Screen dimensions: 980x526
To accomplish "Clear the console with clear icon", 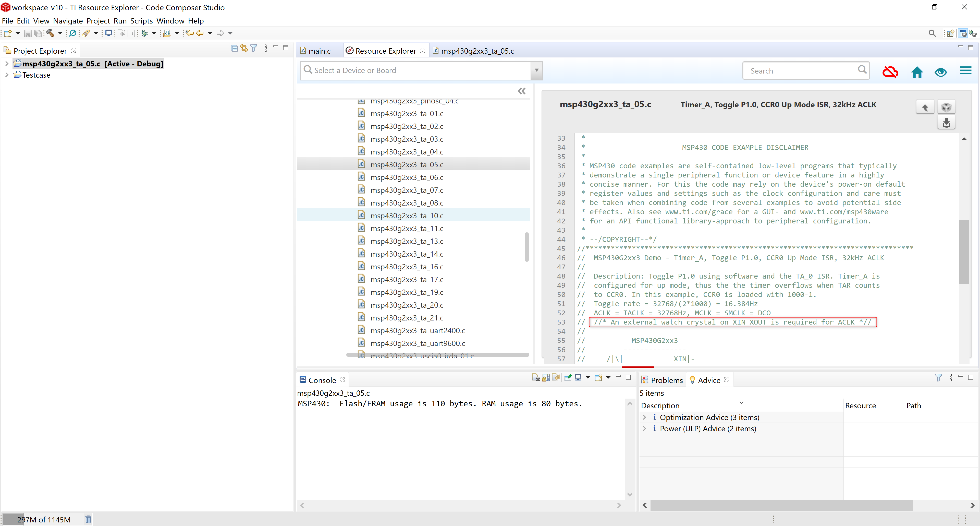I will [x=535, y=377].
